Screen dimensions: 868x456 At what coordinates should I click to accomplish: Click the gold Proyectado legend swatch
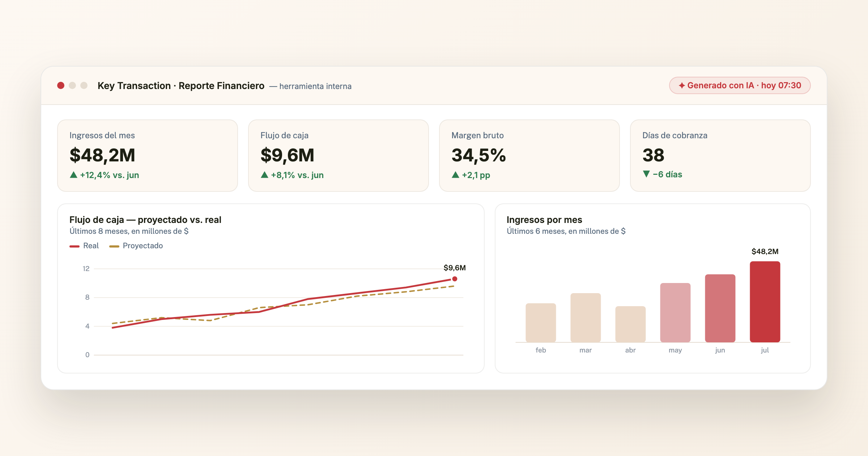click(114, 246)
